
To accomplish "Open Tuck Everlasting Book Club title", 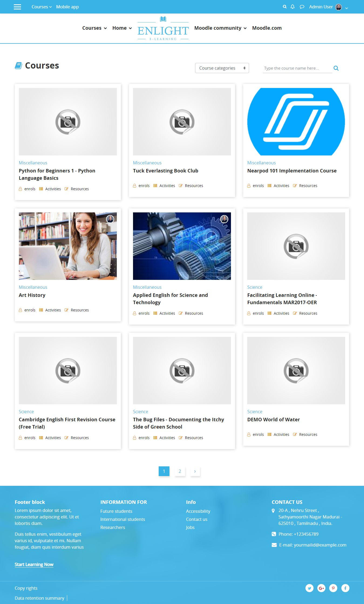I will point(165,171).
